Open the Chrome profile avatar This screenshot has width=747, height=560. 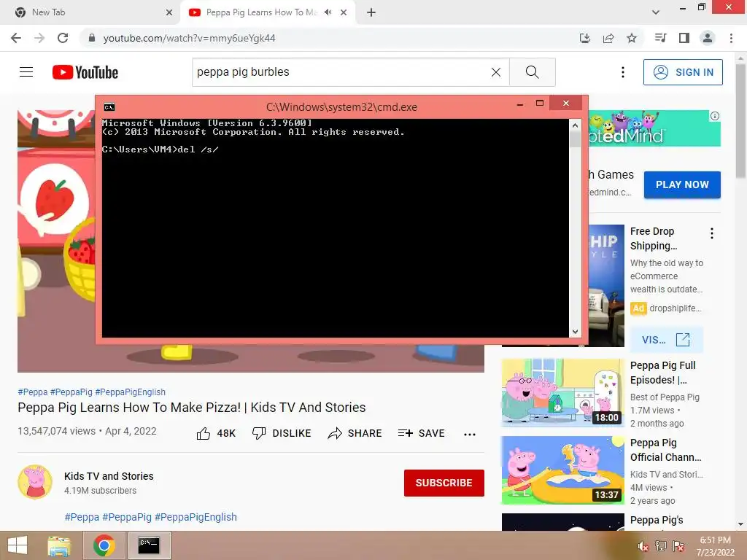(x=708, y=38)
